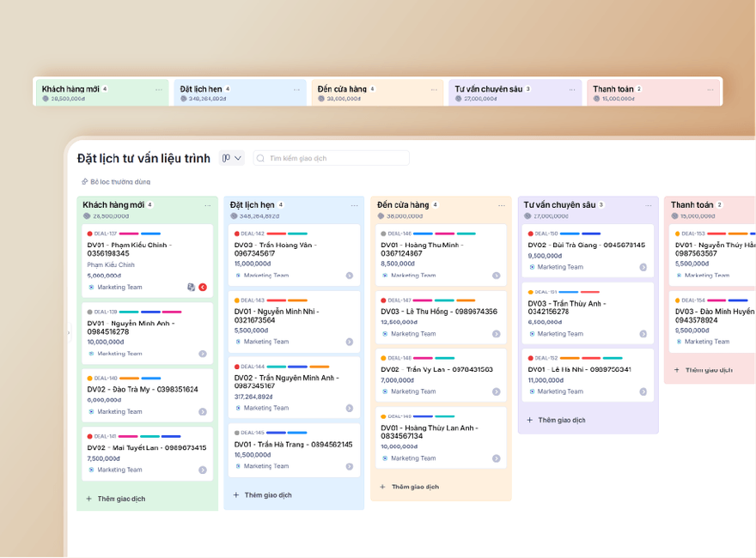Image resolution: width=756 pixels, height=558 pixels.
Task: Open more options for board column Tư vấn chuyên sâu
Action: pos(649,205)
